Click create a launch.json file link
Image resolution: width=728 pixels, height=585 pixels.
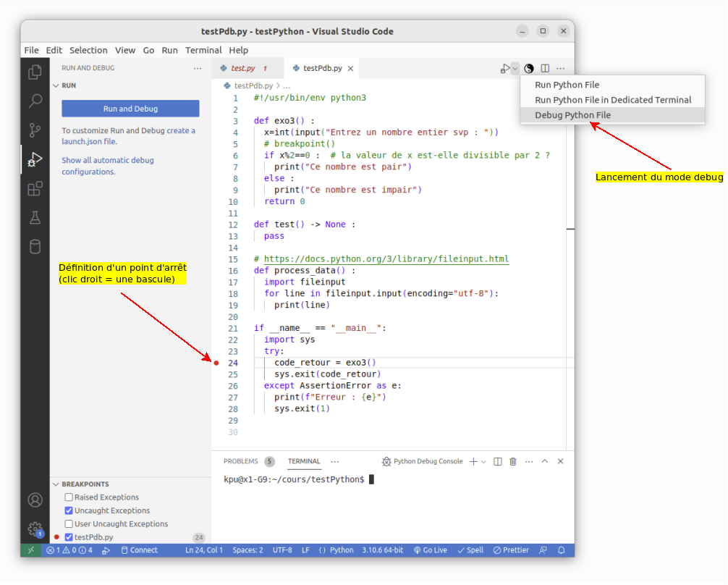129,137
